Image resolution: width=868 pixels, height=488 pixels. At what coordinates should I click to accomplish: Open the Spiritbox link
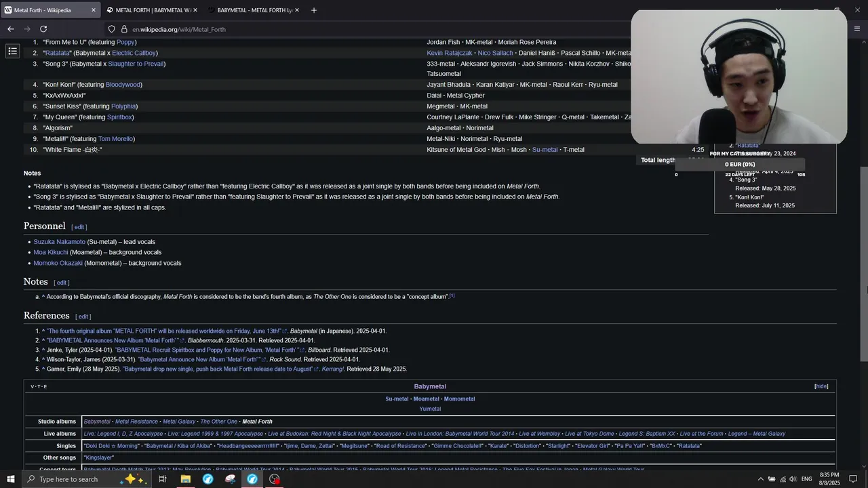click(x=119, y=117)
